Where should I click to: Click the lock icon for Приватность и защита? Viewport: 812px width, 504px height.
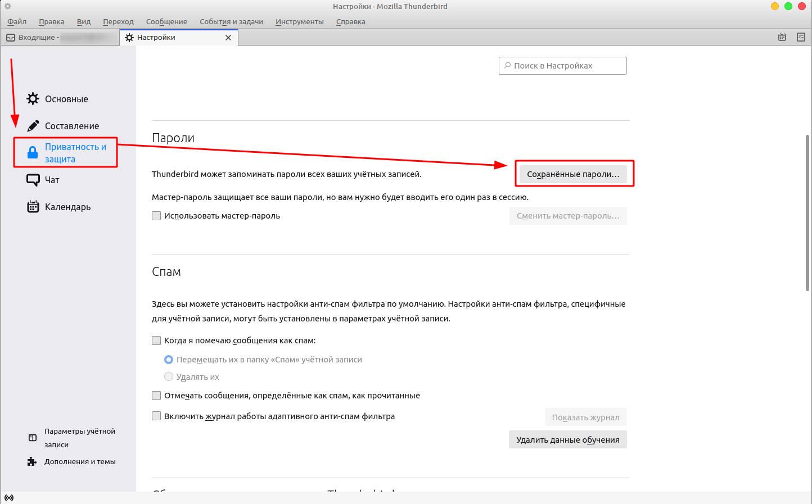[33, 152]
